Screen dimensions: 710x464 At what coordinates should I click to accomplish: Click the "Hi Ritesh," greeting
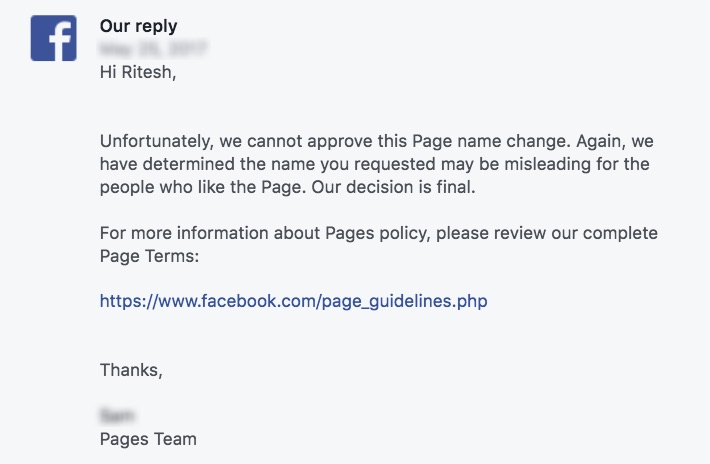pos(138,71)
